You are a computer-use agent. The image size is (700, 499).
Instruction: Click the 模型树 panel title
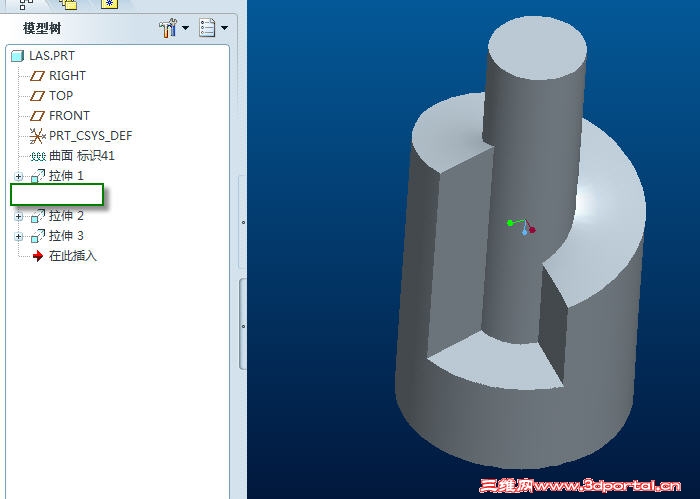point(42,29)
